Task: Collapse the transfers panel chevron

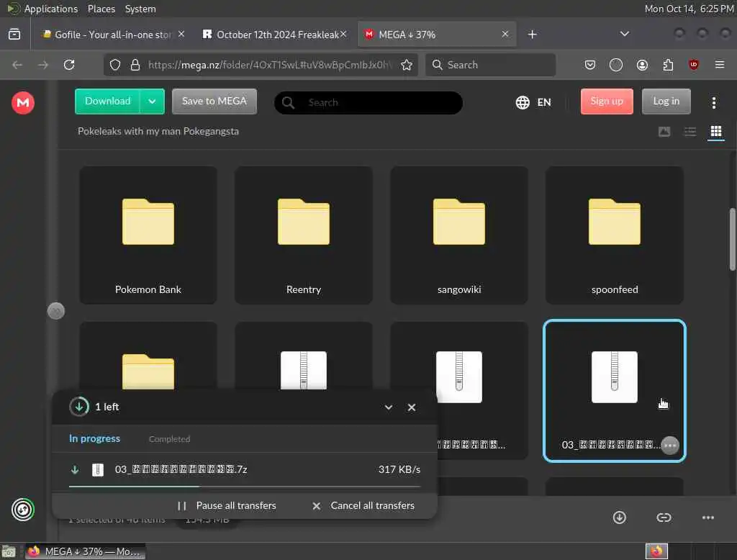Action: point(388,407)
